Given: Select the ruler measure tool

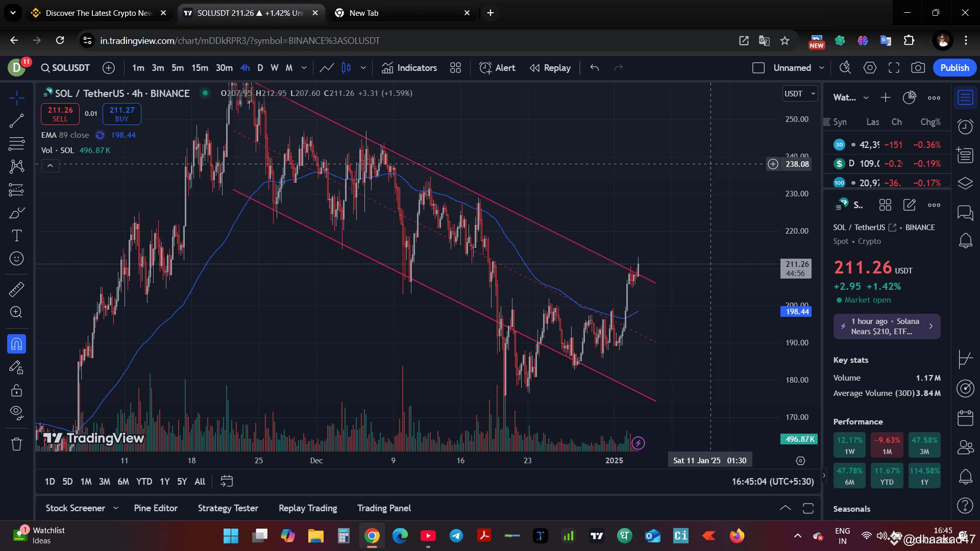Looking at the screenshot, I should (16, 289).
